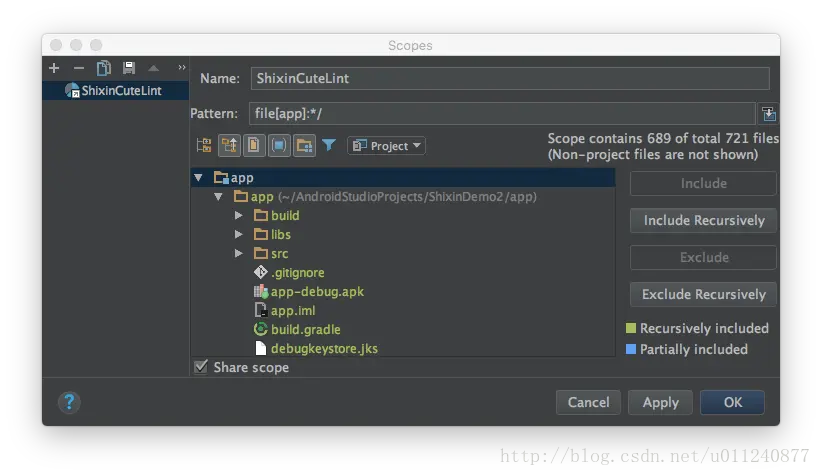Move scope up arrow icon
Image resolution: width=822 pixels, height=476 pixels.
point(153,68)
